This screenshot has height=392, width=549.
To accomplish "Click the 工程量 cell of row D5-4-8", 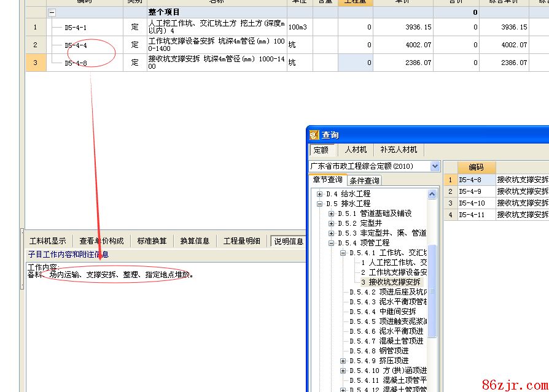I will coord(355,63).
